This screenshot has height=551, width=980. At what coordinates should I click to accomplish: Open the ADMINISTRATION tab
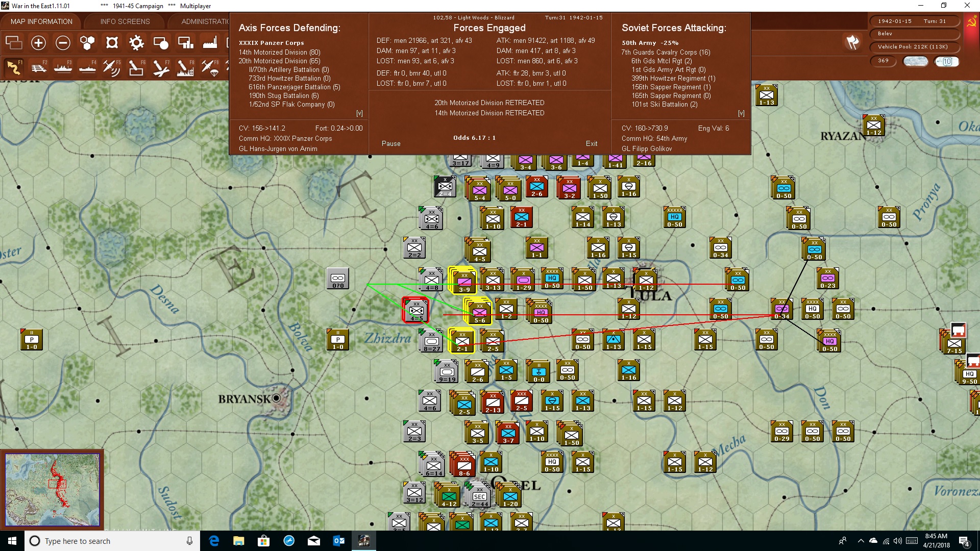tap(205, 21)
